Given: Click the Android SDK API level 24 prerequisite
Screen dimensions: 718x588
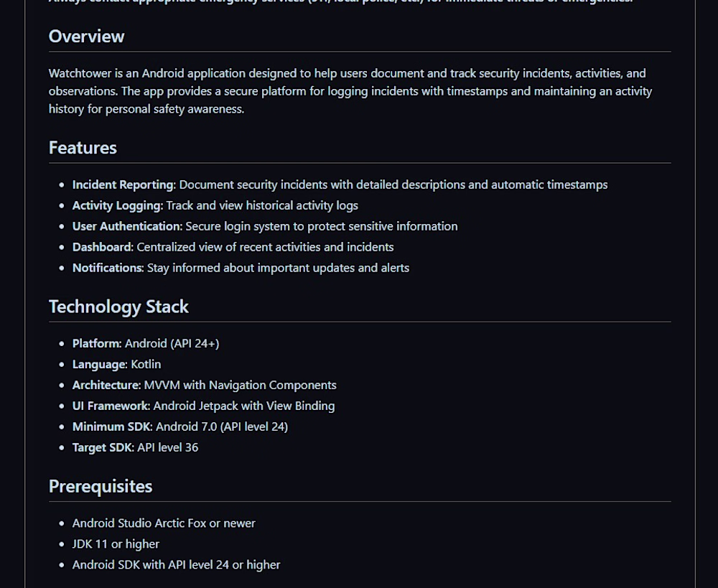Looking at the screenshot, I should (x=177, y=564).
